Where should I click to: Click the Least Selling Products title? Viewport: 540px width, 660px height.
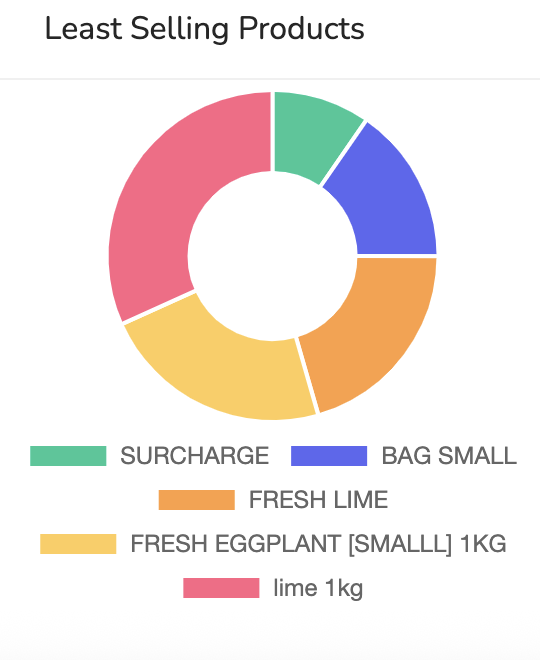click(205, 29)
